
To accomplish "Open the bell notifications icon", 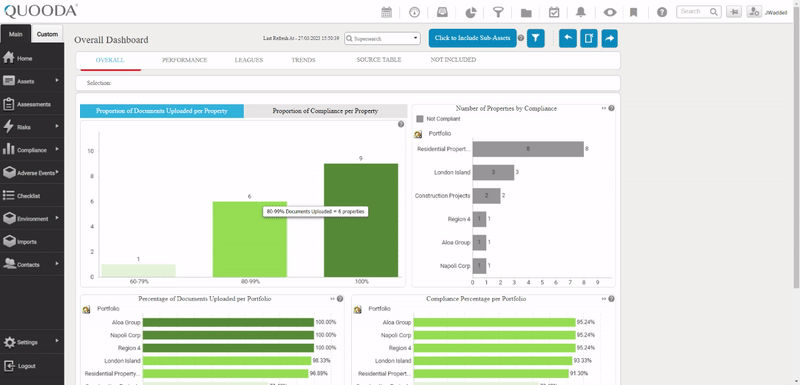I will click(x=581, y=12).
